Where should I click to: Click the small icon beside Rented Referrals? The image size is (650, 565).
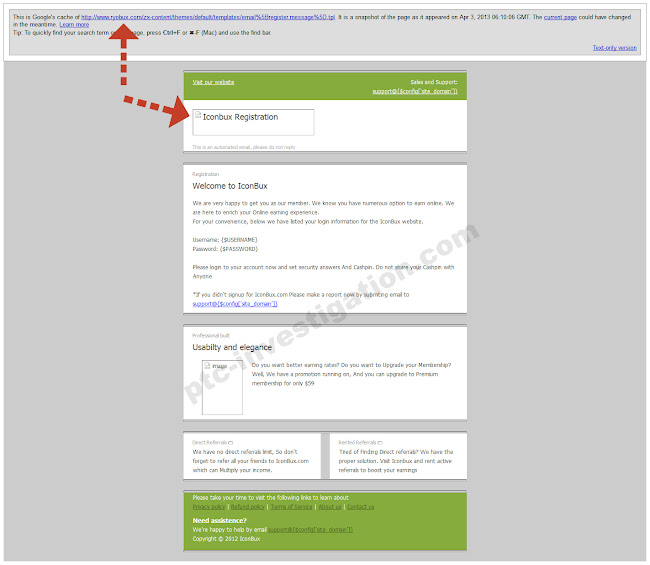point(380,443)
